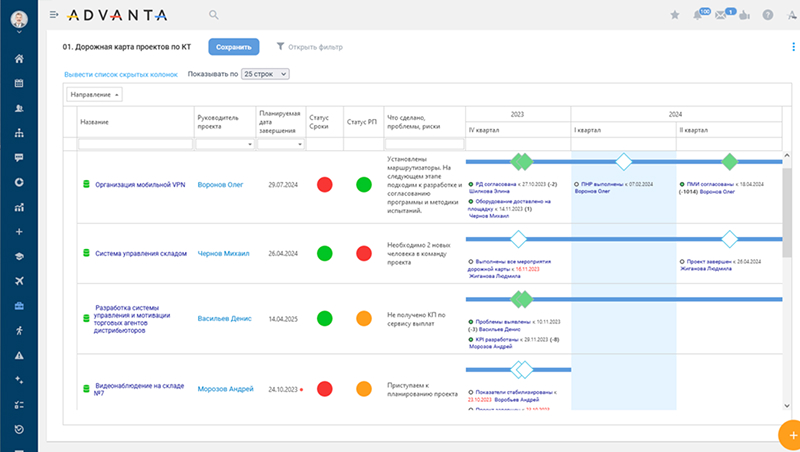Type in the 'Название' column filter field
Screen dimensions: 800x452
pos(136,144)
